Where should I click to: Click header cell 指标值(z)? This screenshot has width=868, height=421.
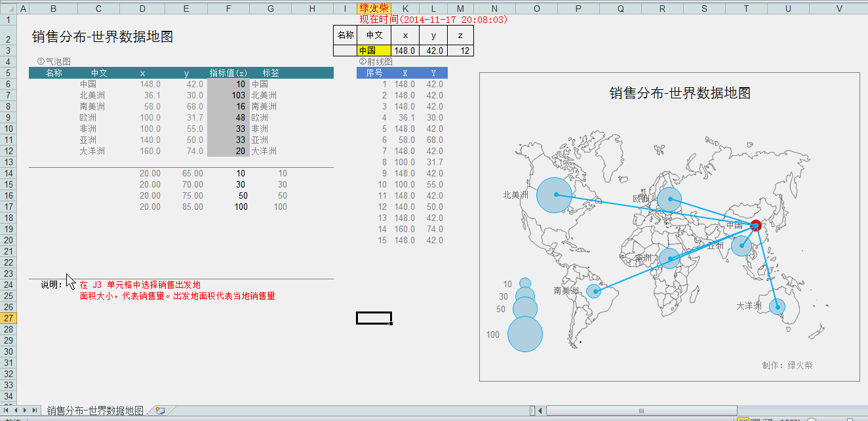(x=228, y=73)
